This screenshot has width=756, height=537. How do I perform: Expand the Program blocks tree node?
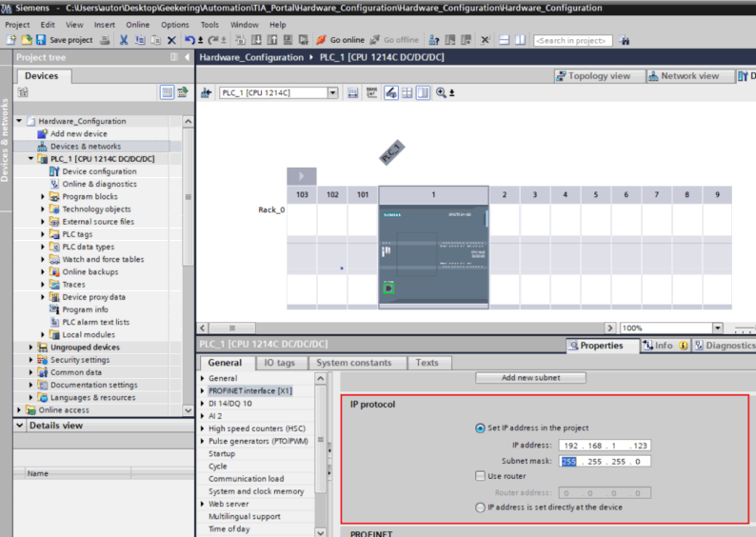[x=43, y=197]
